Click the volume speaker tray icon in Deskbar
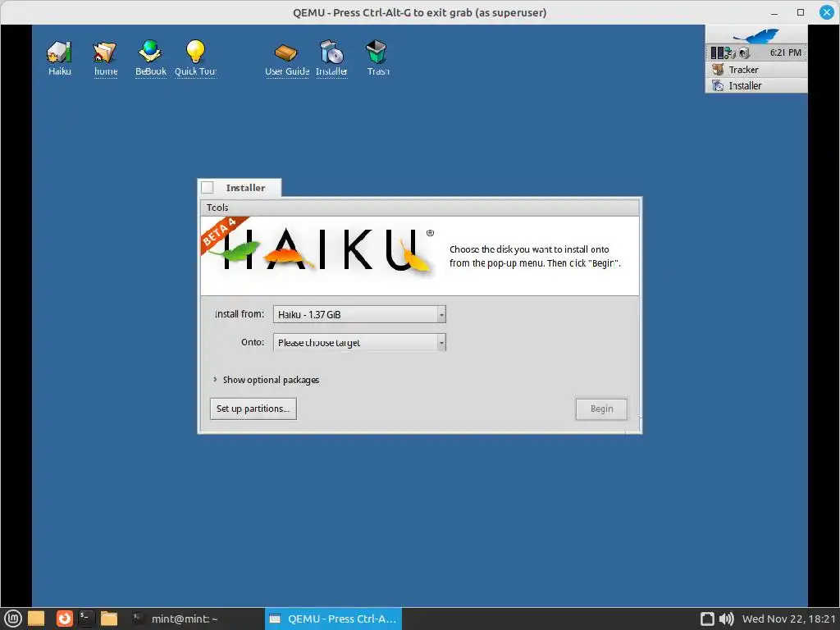 point(744,52)
